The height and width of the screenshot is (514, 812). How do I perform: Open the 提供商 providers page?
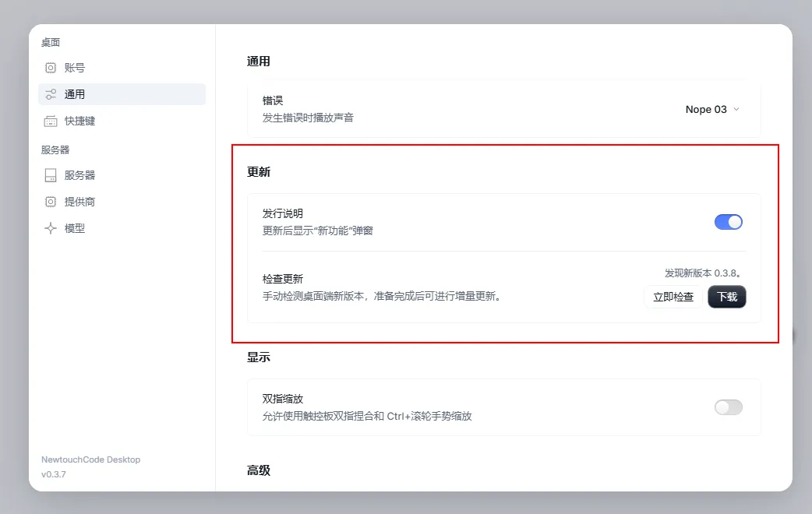122,202
